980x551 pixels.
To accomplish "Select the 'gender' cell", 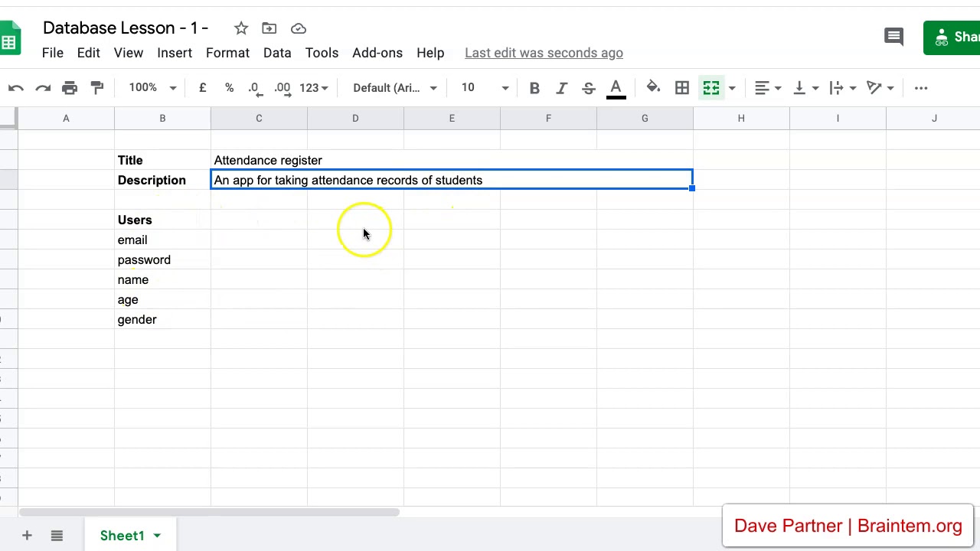I will pos(162,319).
